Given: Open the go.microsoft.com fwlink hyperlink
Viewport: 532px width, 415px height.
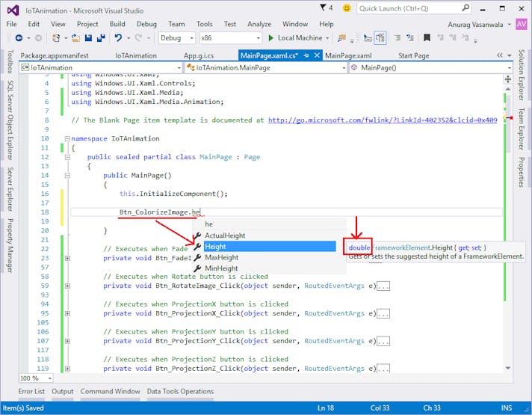Looking at the screenshot, I should [383, 120].
